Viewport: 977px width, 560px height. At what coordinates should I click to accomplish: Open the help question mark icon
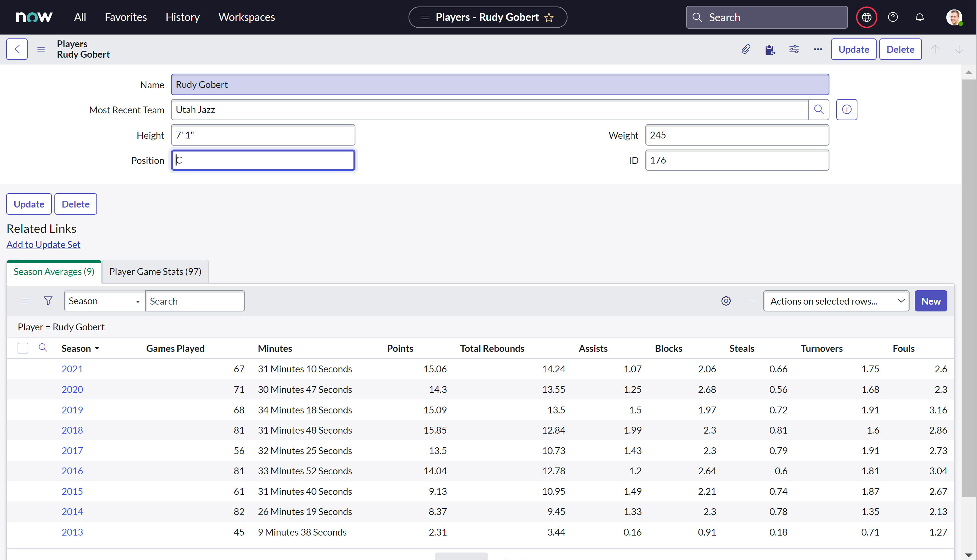893,17
